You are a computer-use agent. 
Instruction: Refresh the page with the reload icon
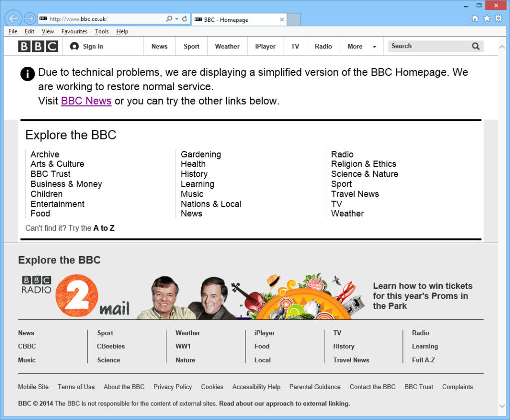click(185, 18)
